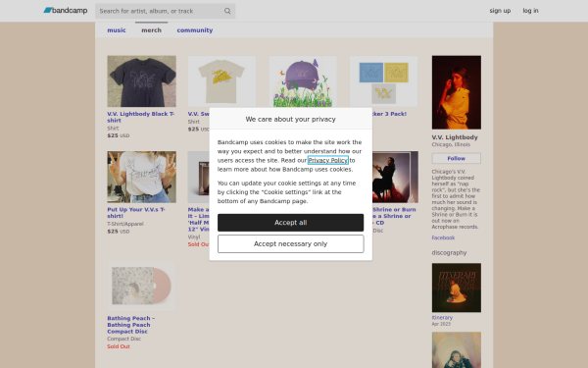This screenshot has height=368, width=588.
Task: Open the album cover below Itinerary
Action: coord(457,350)
